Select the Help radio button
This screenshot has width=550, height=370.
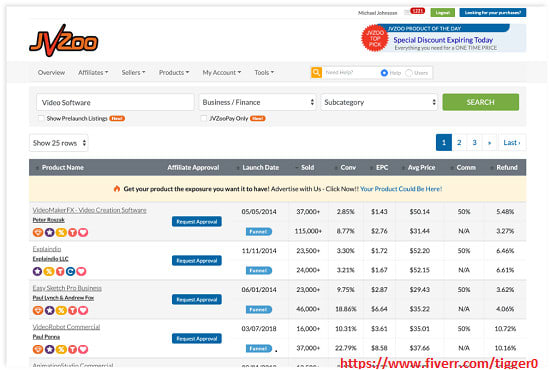(384, 73)
